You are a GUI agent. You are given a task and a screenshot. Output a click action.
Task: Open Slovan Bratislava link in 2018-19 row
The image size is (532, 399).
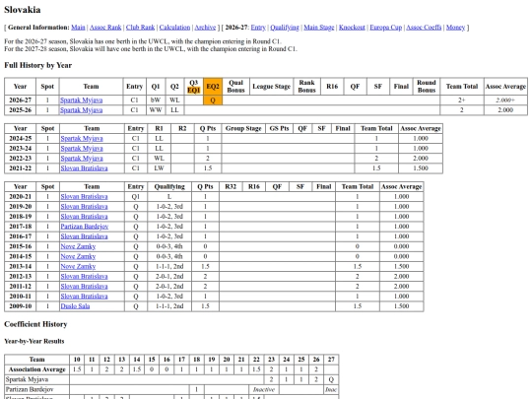click(84, 217)
